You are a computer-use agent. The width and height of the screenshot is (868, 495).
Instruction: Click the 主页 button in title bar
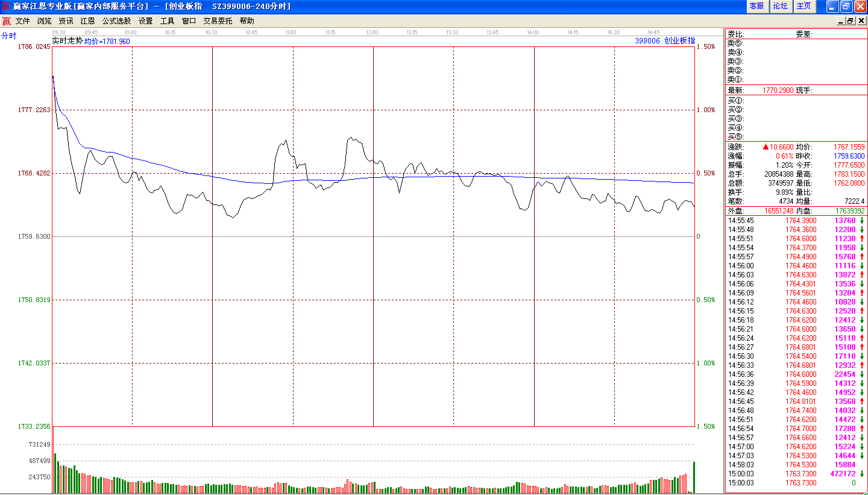point(804,6)
